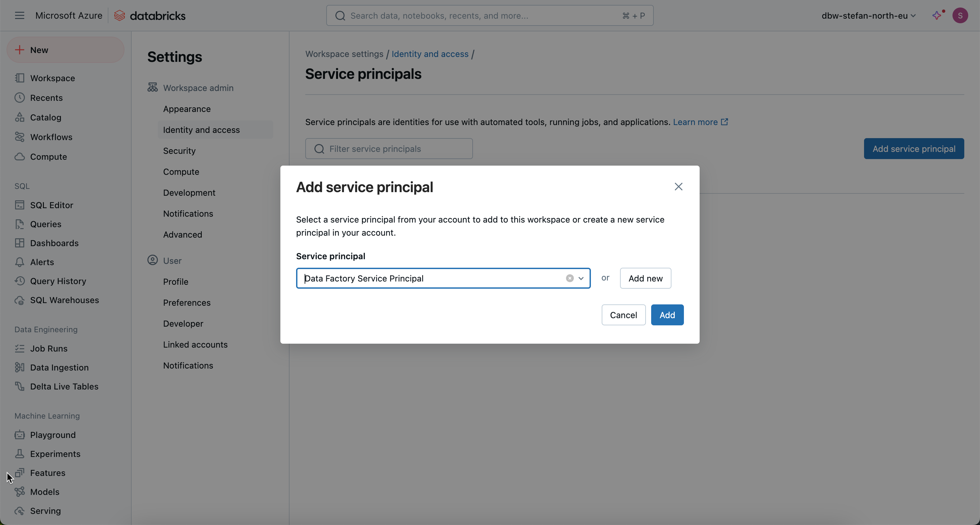
Task: Open the Databricks Assistant sparkle icon
Action: pyautogui.click(x=937, y=16)
